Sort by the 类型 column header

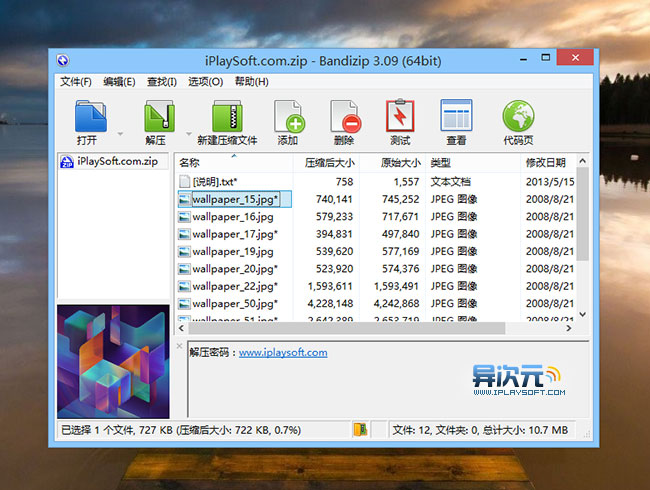[473, 163]
